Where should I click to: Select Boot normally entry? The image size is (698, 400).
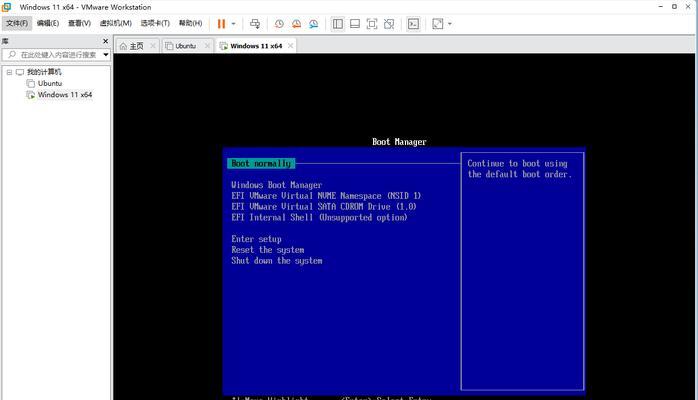click(x=261, y=164)
